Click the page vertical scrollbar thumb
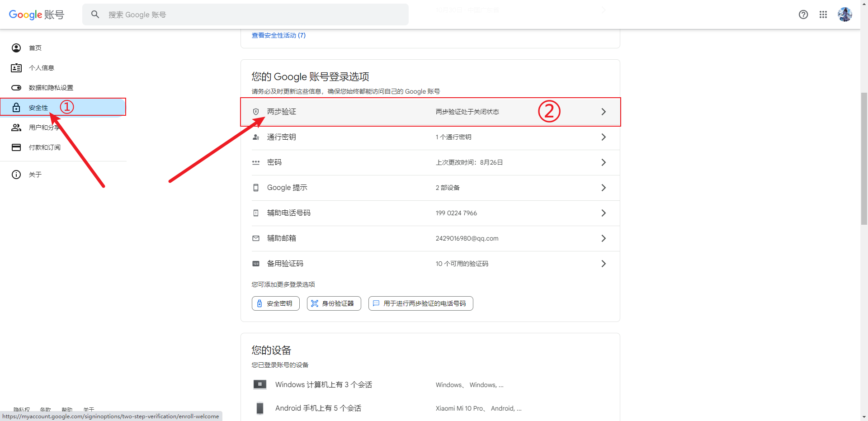Screen dimensions: 868x421 864,158
